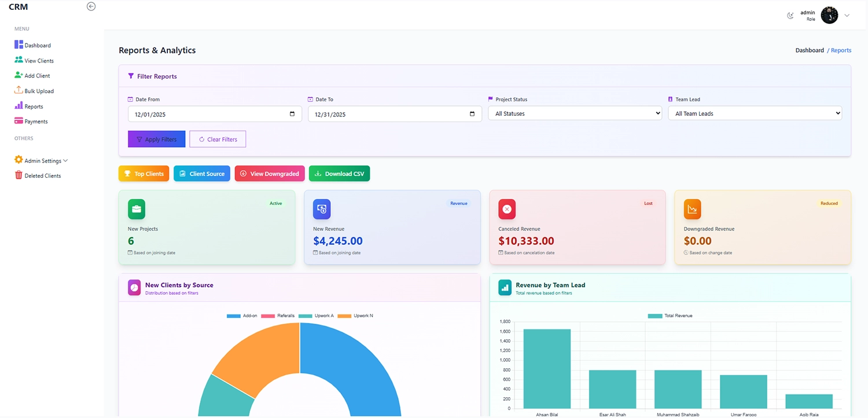Click the Revenue by Team Lead chart icon
Image resolution: width=868 pixels, height=418 pixels.
[x=505, y=287]
